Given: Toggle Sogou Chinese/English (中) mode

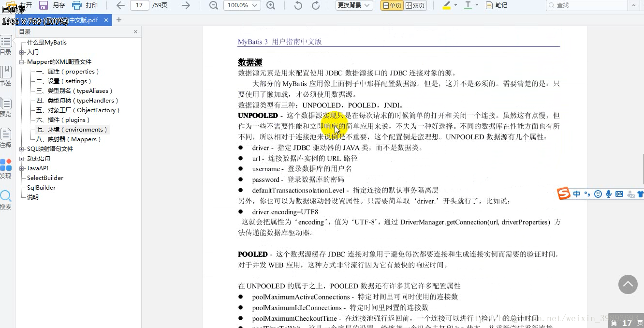Looking at the screenshot, I should click(577, 194).
